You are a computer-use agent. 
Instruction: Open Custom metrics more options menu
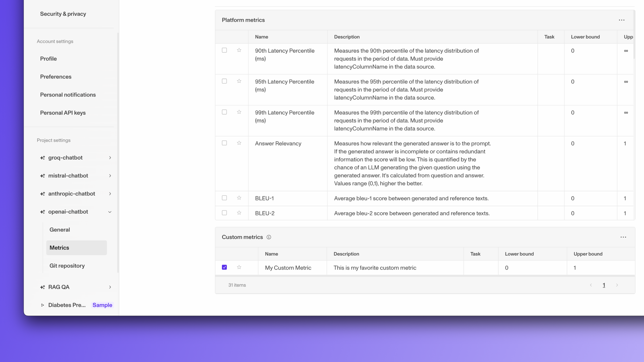click(623, 237)
